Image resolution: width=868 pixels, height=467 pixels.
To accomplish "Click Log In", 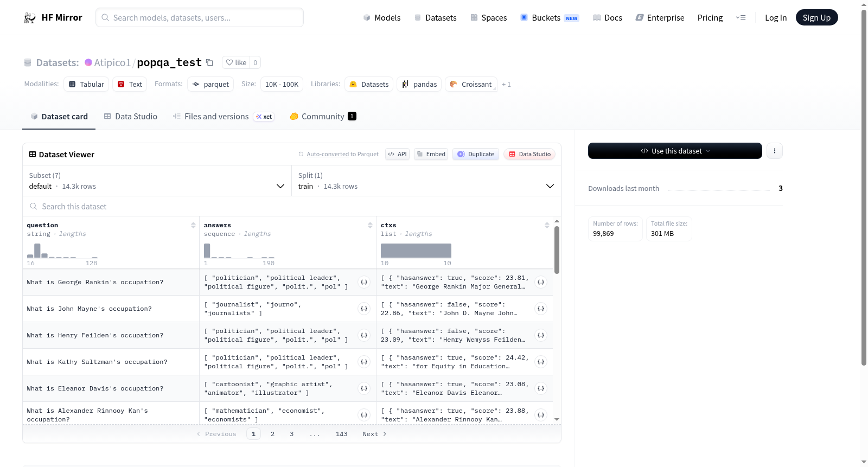I will [776, 17].
